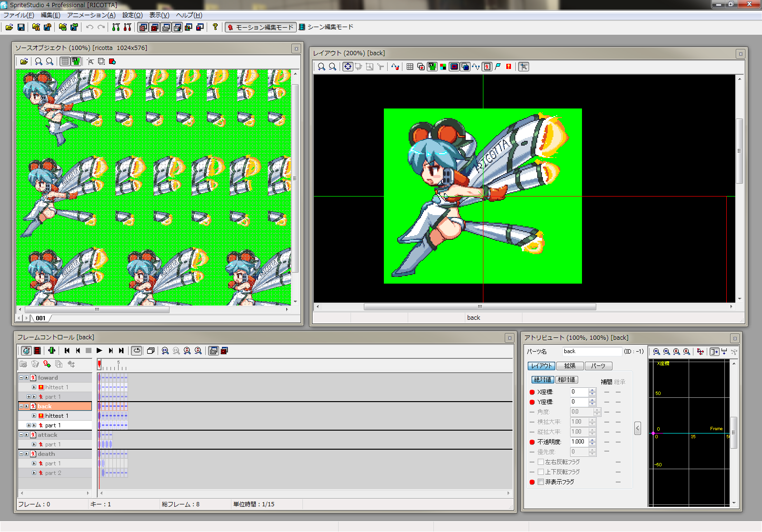Expand part 1 under back animation
The width and height of the screenshot is (762, 532).
pos(29,425)
